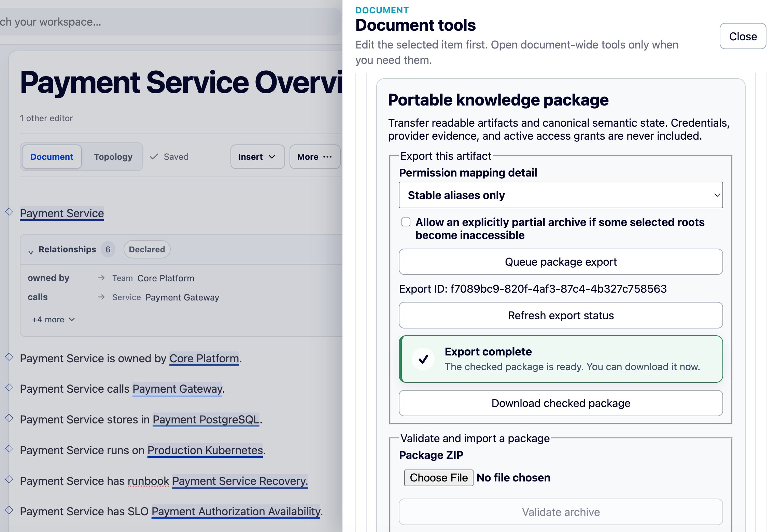Close the Document tools panel
Image resolution: width=775 pixels, height=532 pixels.
point(743,36)
